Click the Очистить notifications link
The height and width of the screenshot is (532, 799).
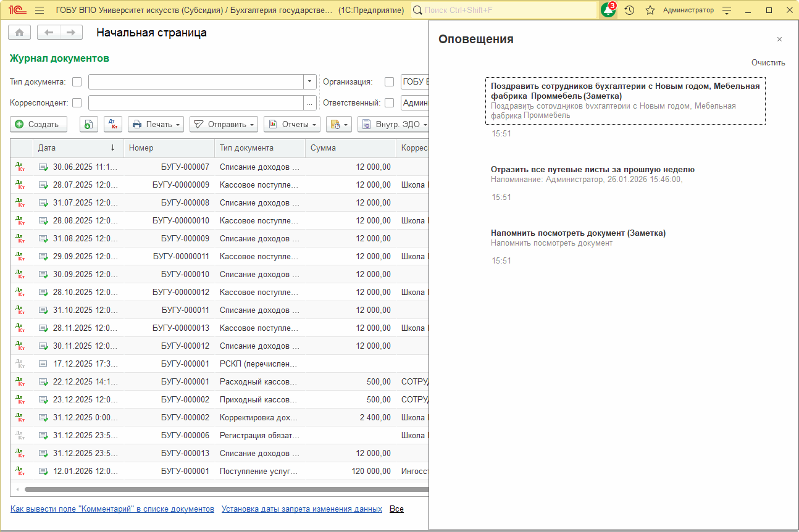(768, 63)
